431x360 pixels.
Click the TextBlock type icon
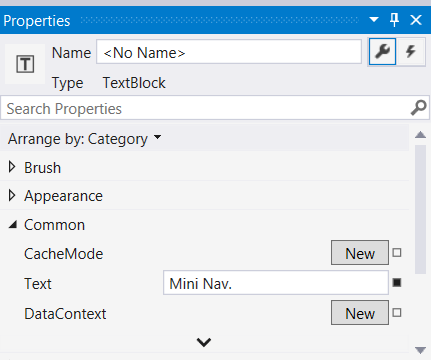coord(25,64)
